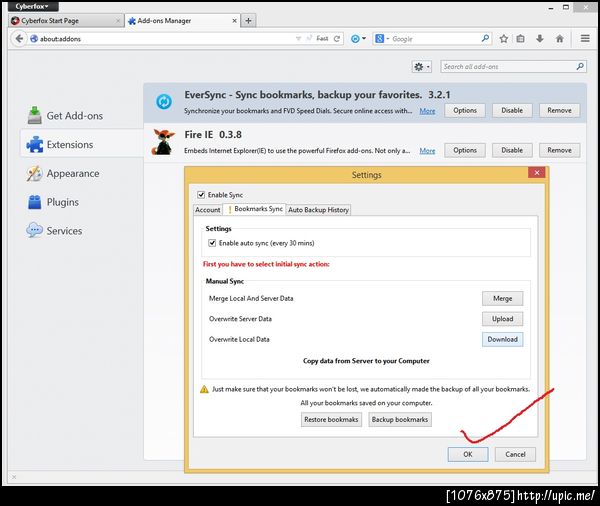The height and width of the screenshot is (506, 600).
Task: Close the Add-ons Manager tab
Action: pyautogui.click(x=234, y=21)
